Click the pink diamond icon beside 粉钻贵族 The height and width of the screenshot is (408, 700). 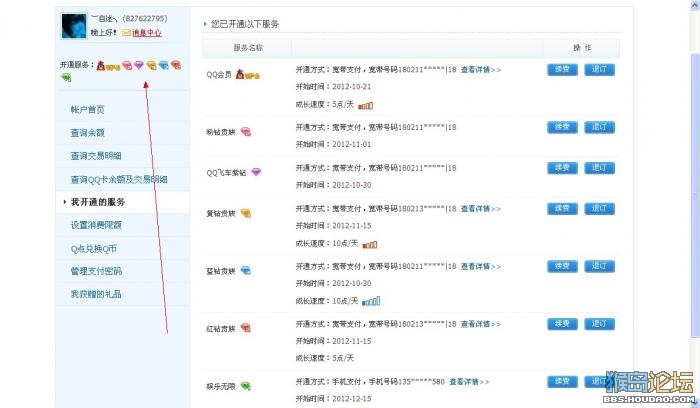(x=246, y=132)
